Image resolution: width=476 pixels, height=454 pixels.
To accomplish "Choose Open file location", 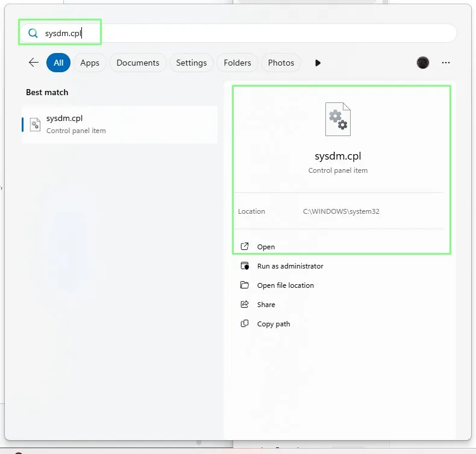I will (286, 285).
